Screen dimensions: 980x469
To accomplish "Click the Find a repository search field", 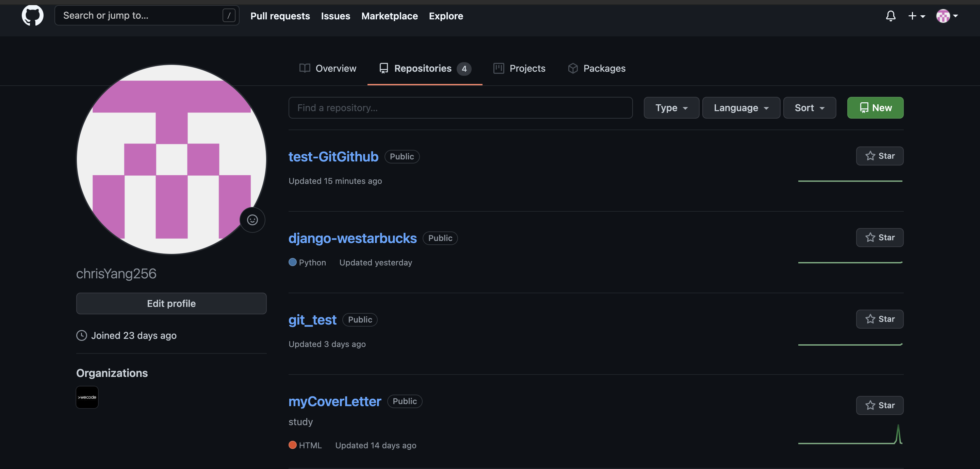I will click(x=460, y=108).
